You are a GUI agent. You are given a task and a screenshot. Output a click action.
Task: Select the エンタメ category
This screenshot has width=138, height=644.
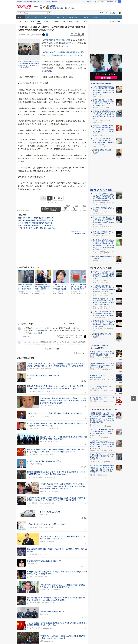[x=47, y=21]
